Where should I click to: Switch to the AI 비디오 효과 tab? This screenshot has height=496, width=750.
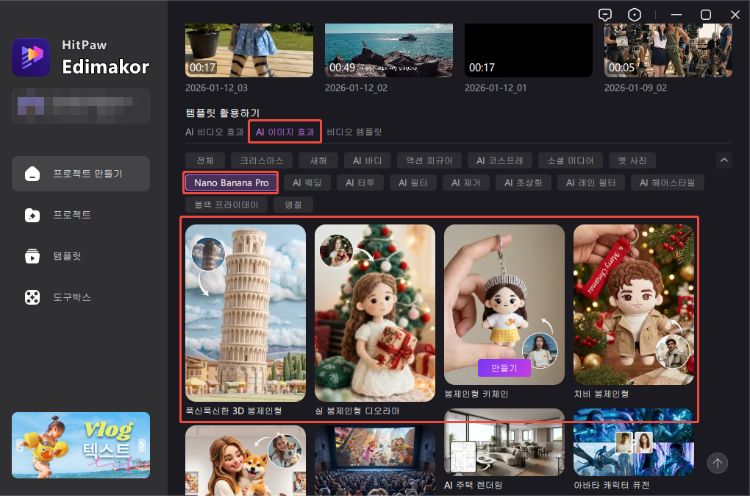point(214,132)
